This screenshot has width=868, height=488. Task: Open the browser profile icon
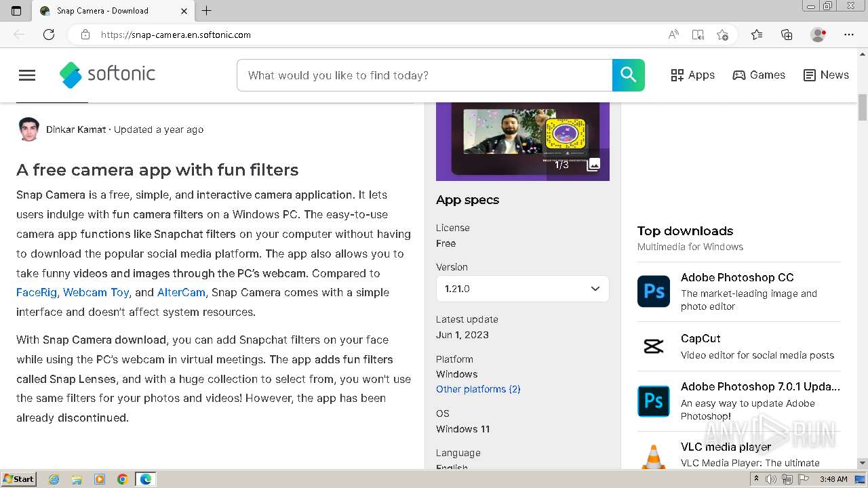click(818, 35)
